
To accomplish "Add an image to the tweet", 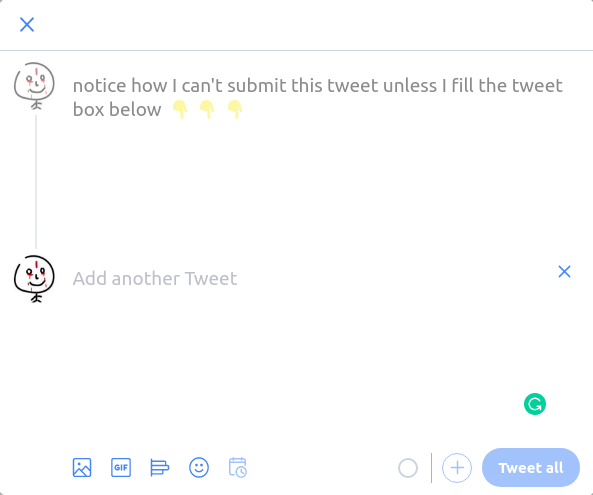I will pos(82,468).
